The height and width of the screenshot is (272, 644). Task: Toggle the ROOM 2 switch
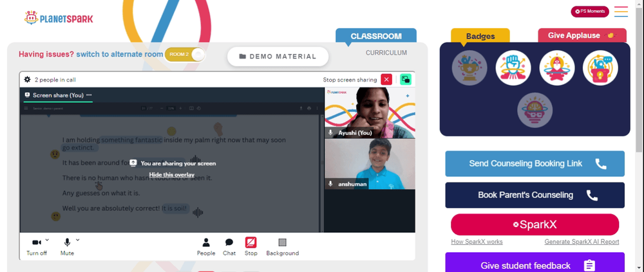[185, 55]
